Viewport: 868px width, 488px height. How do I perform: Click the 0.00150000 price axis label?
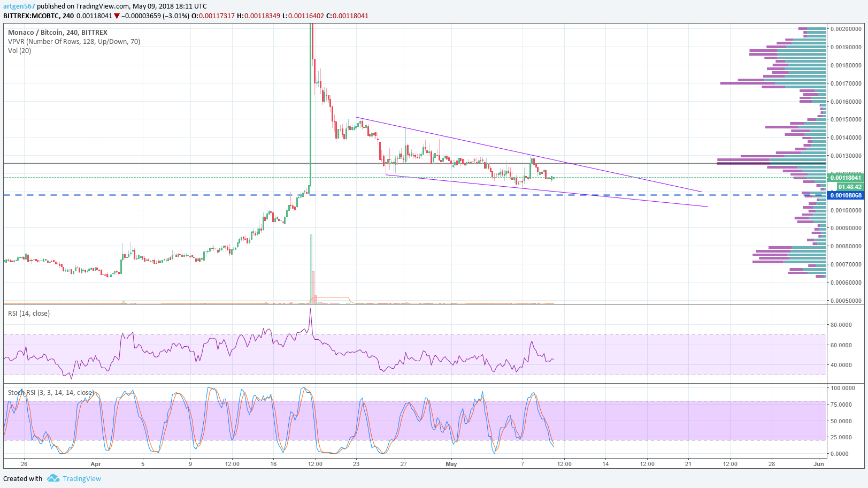click(846, 119)
